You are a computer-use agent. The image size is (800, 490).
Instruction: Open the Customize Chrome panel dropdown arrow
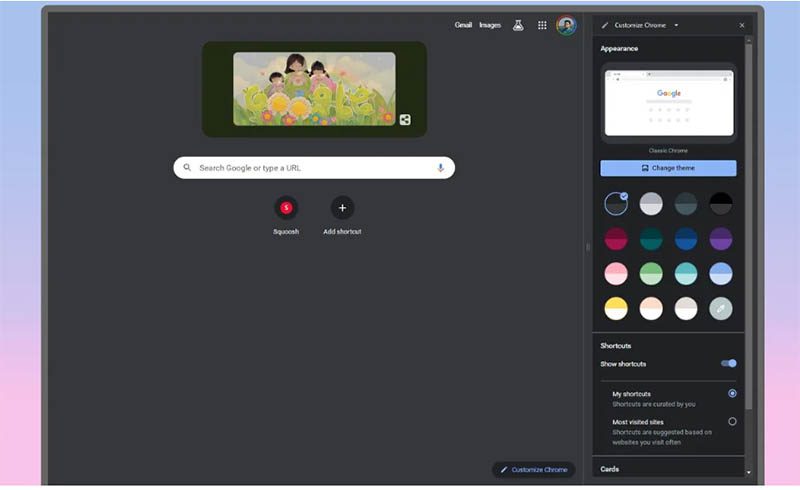pyautogui.click(x=677, y=25)
